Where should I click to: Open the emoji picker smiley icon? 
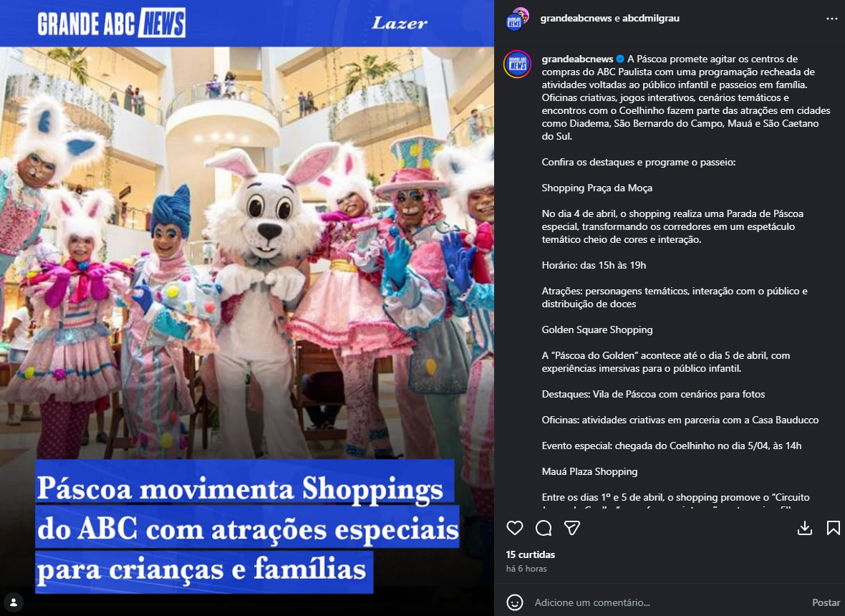pos(515,602)
